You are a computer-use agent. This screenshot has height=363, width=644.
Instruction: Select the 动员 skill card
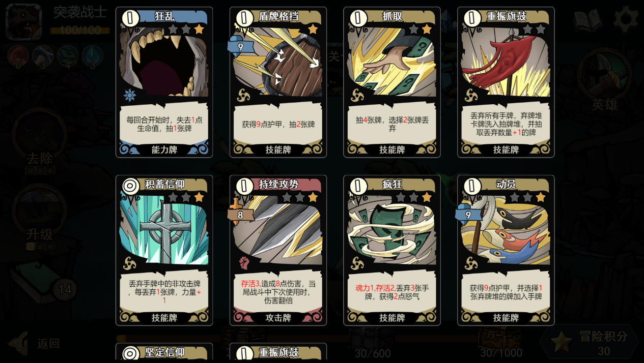click(x=506, y=250)
